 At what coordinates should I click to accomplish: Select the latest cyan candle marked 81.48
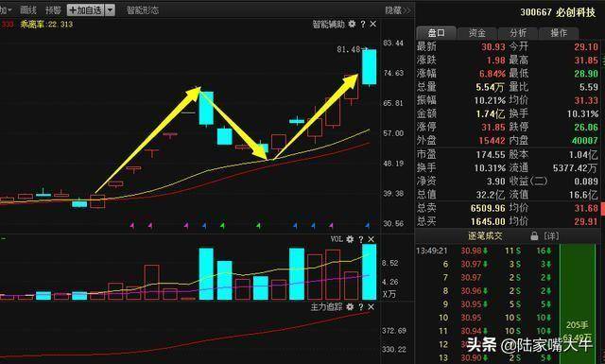[x=370, y=67]
